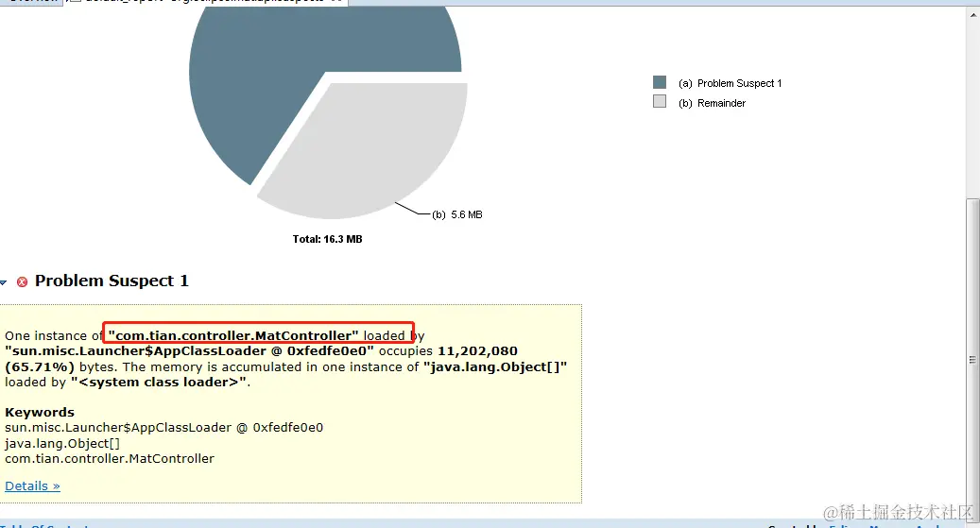Select the (a) Problem Suspect 1 legend swatch
The height and width of the screenshot is (528, 980).
pos(660,82)
